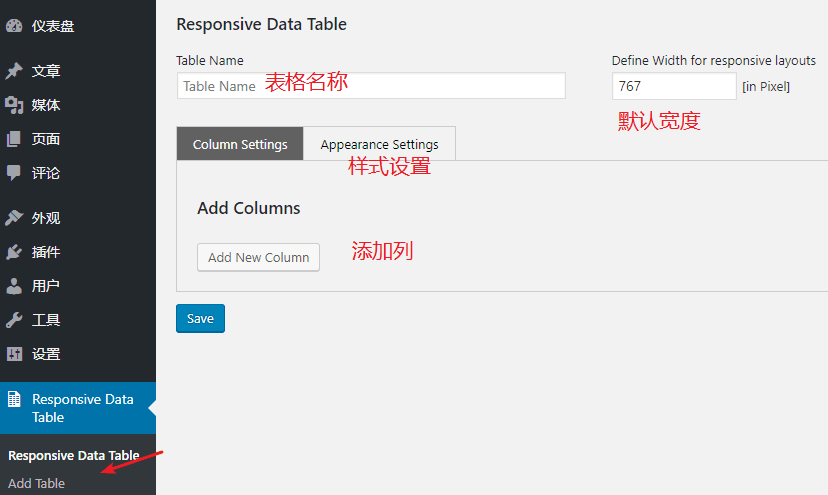This screenshot has height=495, width=828.
Task: Click the responsive width pixel field
Action: (x=673, y=86)
